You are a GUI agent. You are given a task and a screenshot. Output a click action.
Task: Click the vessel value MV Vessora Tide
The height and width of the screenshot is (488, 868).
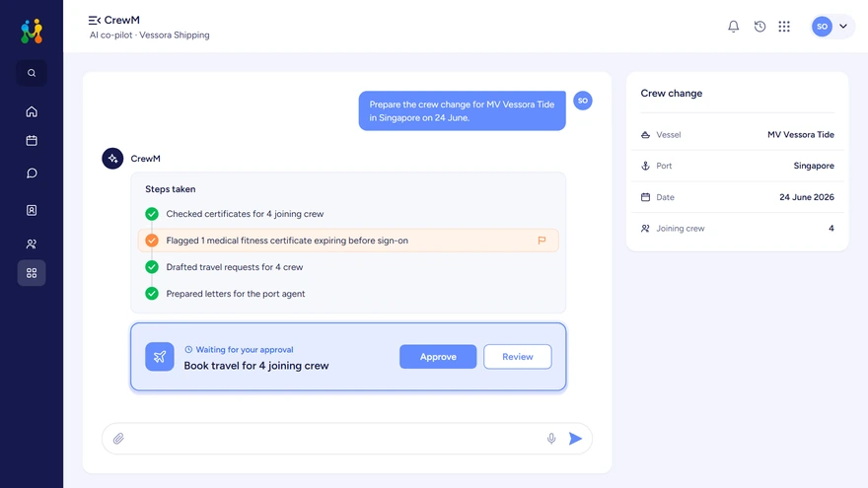pos(801,134)
